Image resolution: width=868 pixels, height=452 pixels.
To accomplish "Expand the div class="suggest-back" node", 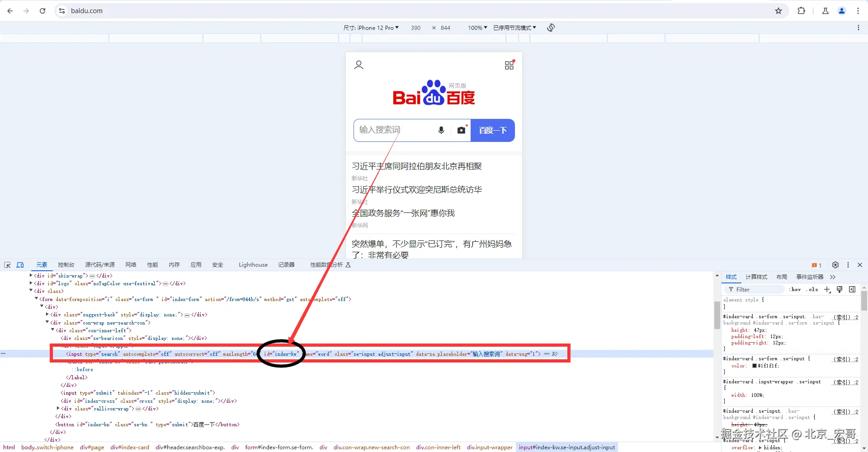I will click(47, 314).
